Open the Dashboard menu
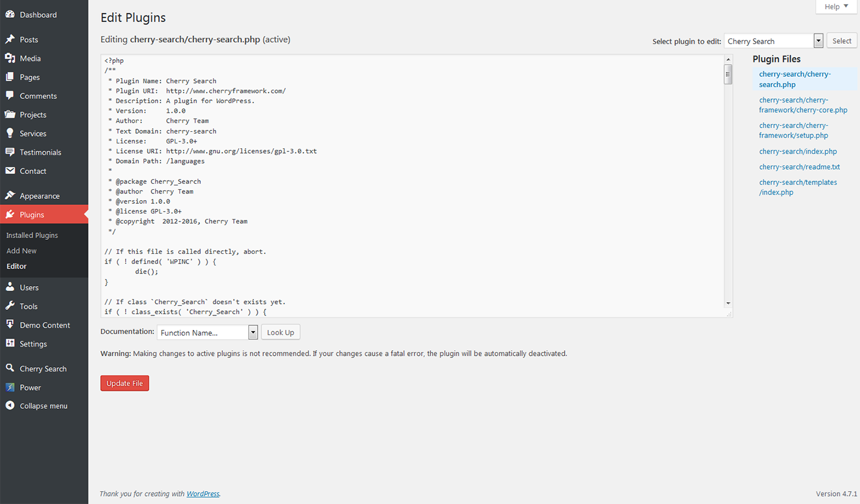This screenshot has width=860, height=504. pyautogui.click(x=44, y=15)
